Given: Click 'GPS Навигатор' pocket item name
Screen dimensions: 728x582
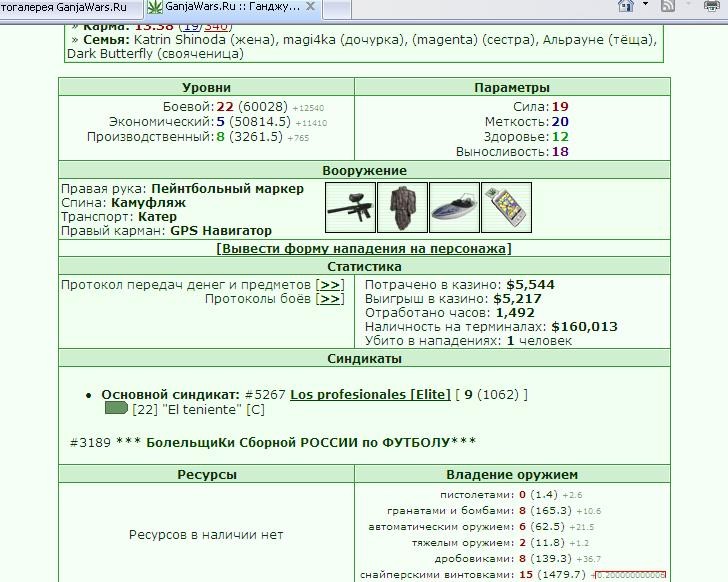Looking at the screenshot, I should [x=221, y=231].
